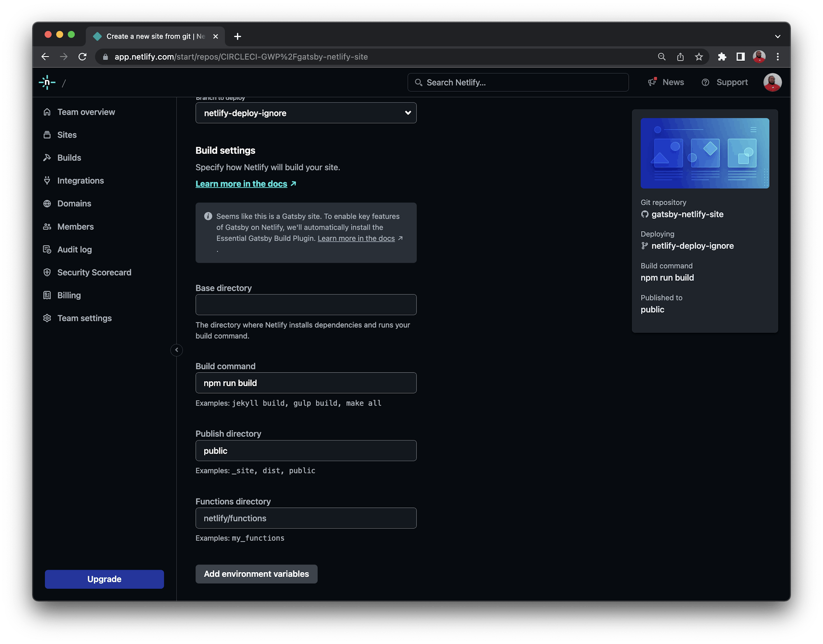Click the GitHub icon beside gatsby-netlify-site

pos(644,214)
